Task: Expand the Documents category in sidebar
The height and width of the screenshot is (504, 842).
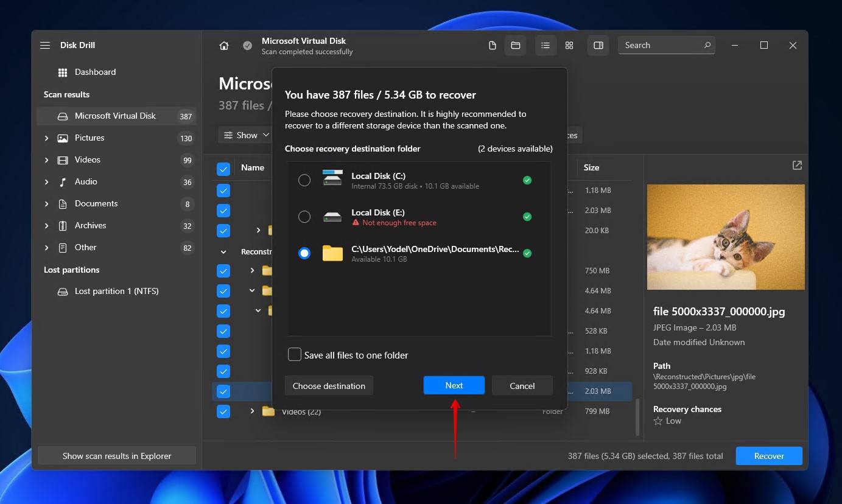Action: pyautogui.click(x=46, y=204)
